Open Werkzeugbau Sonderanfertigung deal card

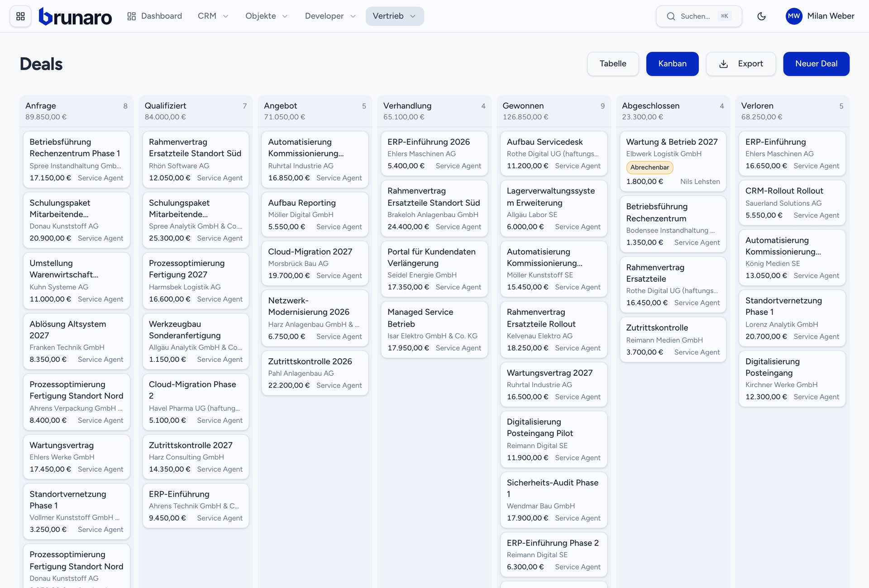coord(196,341)
